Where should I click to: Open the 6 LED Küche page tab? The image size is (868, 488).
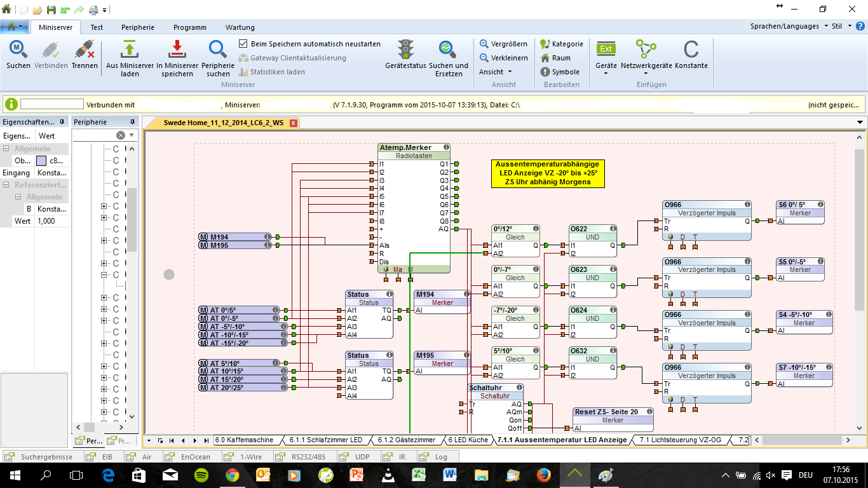point(468,440)
